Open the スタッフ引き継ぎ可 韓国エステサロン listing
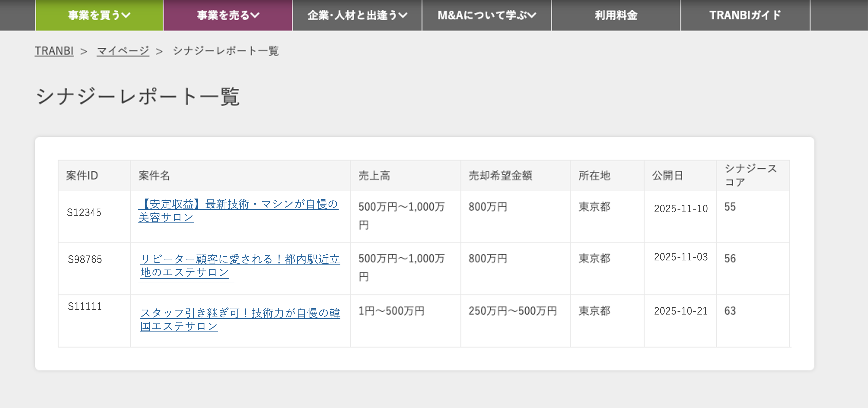Image resolution: width=868 pixels, height=408 pixels. (x=240, y=319)
